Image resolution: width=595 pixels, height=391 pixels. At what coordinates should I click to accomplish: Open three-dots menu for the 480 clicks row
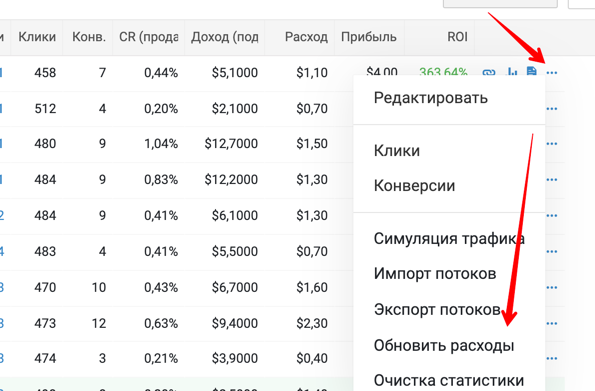tap(552, 144)
